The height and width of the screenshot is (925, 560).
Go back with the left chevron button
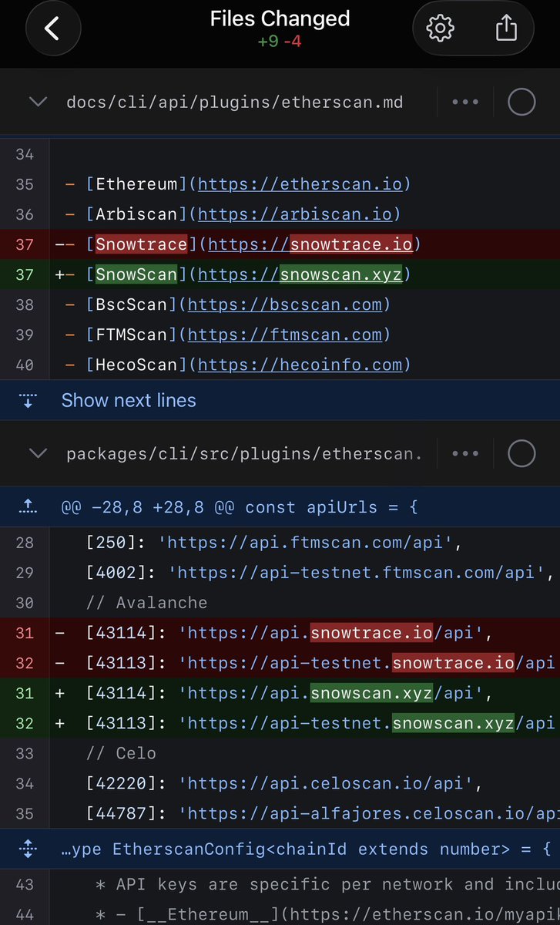tap(52, 29)
